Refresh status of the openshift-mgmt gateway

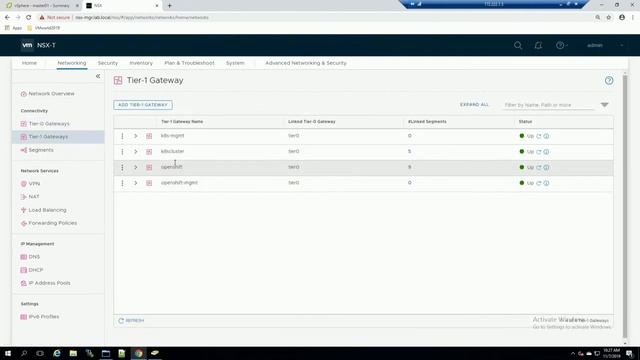pyautogui.click(x=539, y=183)
